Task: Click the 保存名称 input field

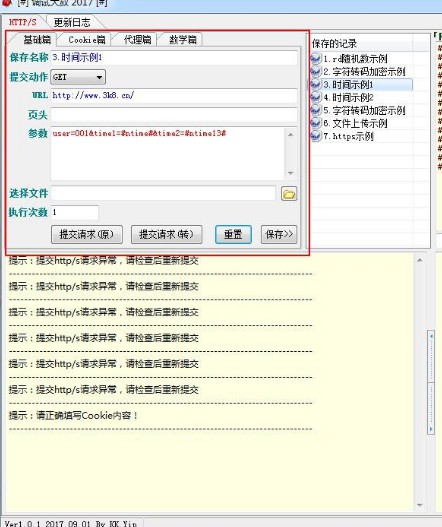Action: click(x=174, y=58)
